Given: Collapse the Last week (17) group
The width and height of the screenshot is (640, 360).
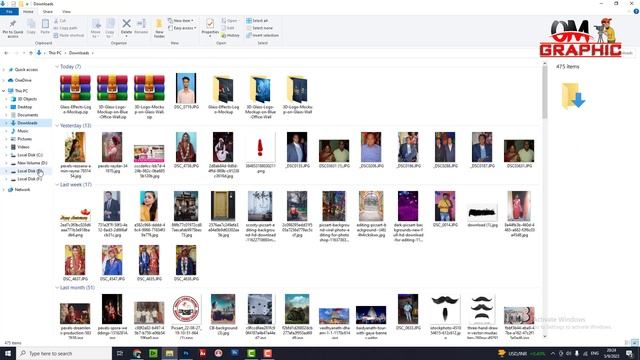Looking at the screenshot, I should pos(57,185).
